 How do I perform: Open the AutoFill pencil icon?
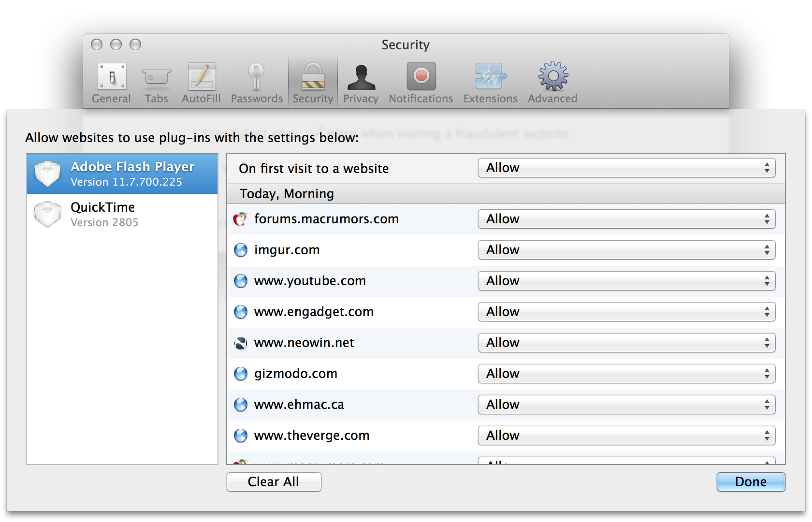pyautogui.click(x=202, y=77)
